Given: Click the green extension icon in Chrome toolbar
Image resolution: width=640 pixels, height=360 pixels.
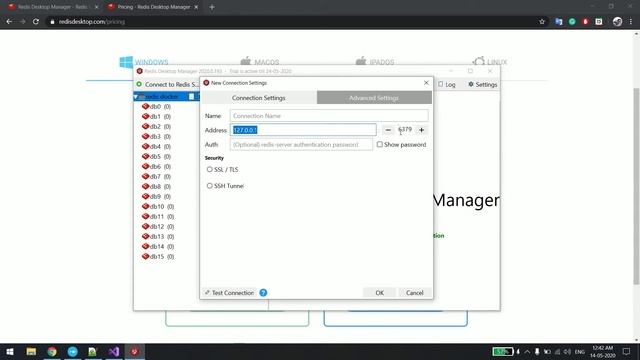Looking at the screenshot, I should pos(572,22).
